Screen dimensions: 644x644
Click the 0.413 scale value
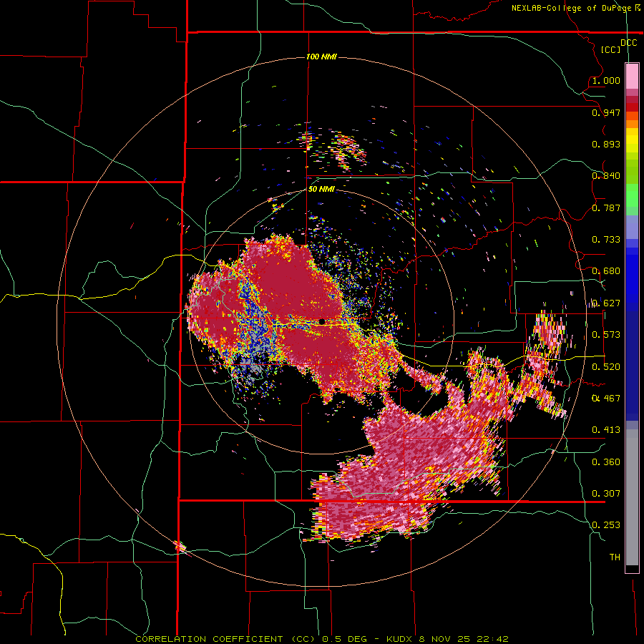pos(606,430)
